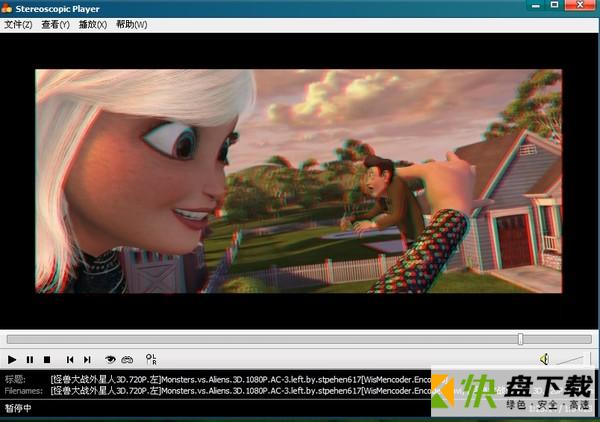This screenshot has height=422, width=600.
Task: Maximize the Stereoscopic Player window
Action: tap(554, 5)
